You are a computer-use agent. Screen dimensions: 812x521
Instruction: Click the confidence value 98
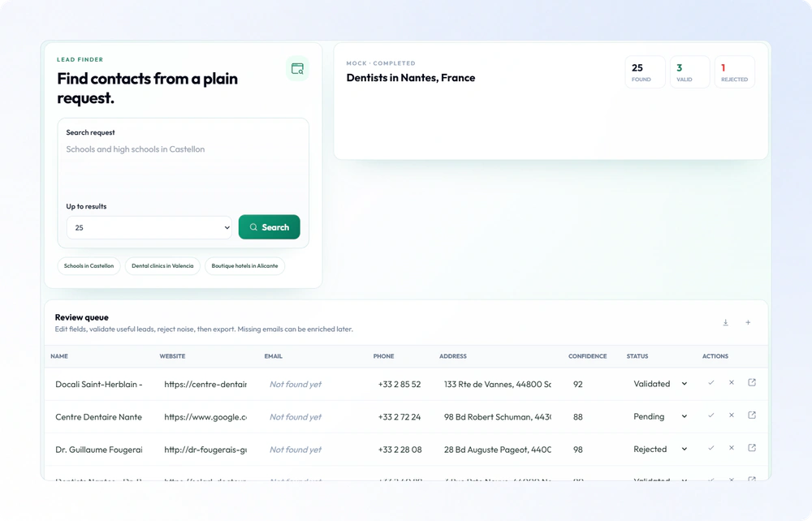(x=578, y=450)
